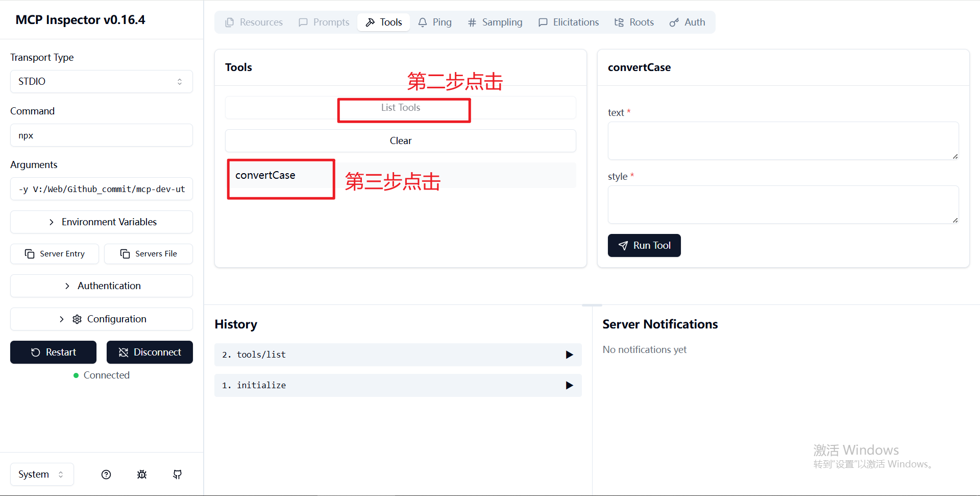Image resolution: width=980 pixels, height=496 pixels.
Task: Click the No notifications yet message
Action: (644, 349)
